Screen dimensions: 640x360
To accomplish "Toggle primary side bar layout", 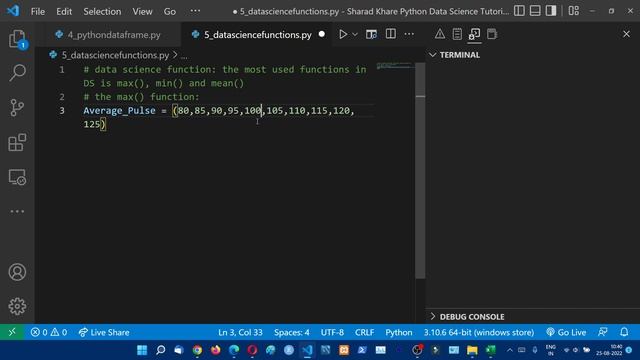I will click(519, 11).
